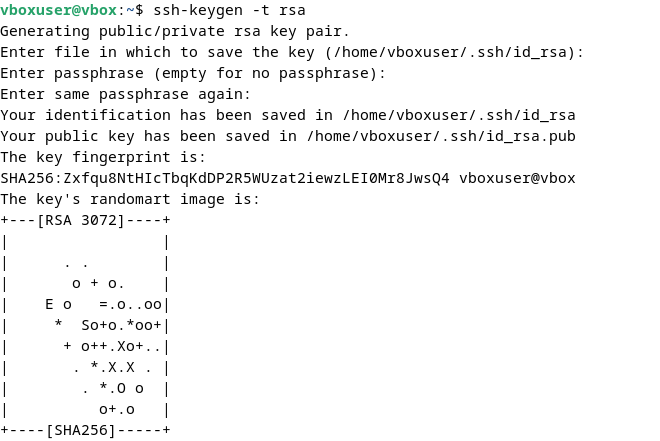The image size is (660, 441).
Task: Click the 'o + o.' row of randomart
Action: coord(98,284)
